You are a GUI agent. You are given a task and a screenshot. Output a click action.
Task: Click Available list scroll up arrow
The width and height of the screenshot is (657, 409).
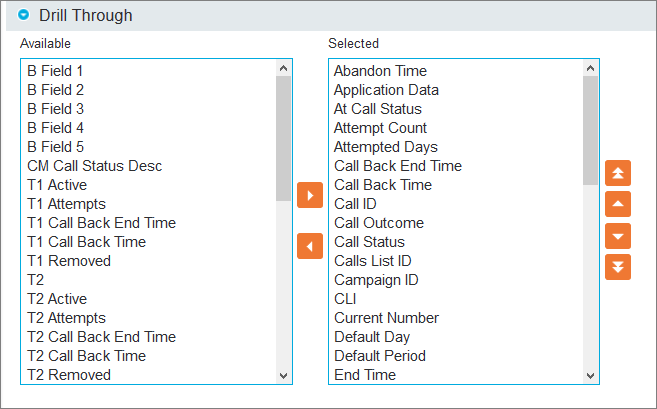pyautogui.click(x=284, y=68)
